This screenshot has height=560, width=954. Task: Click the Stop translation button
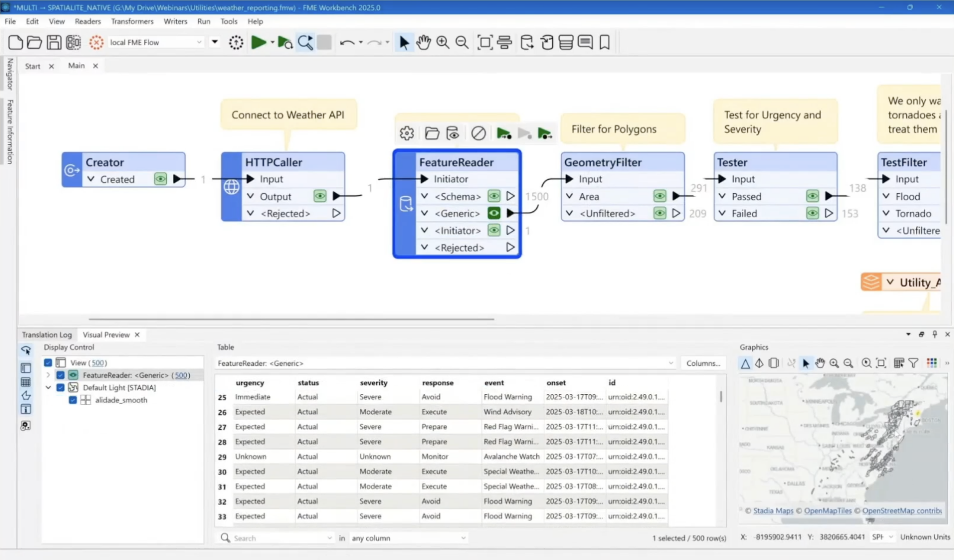point(324,42)
